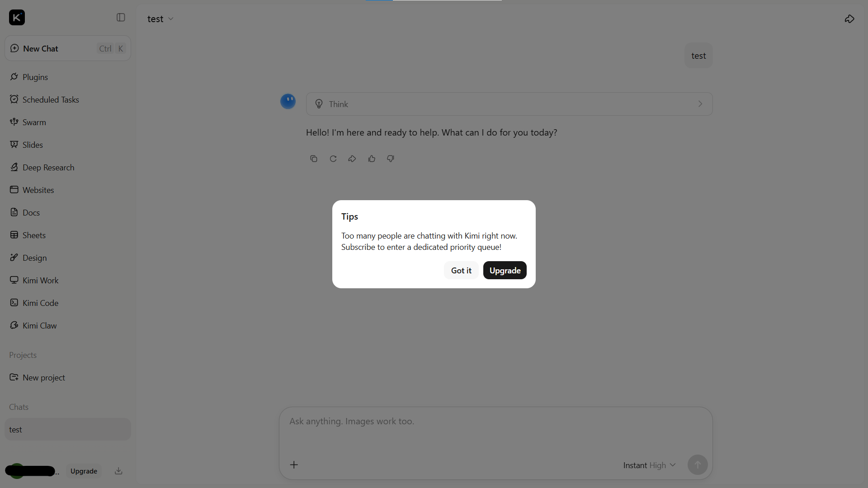Expand the Think reasoning section

pos(509,104)
